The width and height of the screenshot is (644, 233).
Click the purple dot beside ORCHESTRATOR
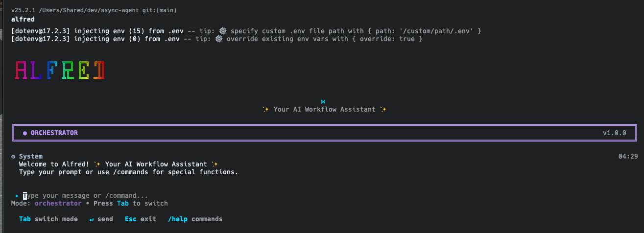[25, 133]
